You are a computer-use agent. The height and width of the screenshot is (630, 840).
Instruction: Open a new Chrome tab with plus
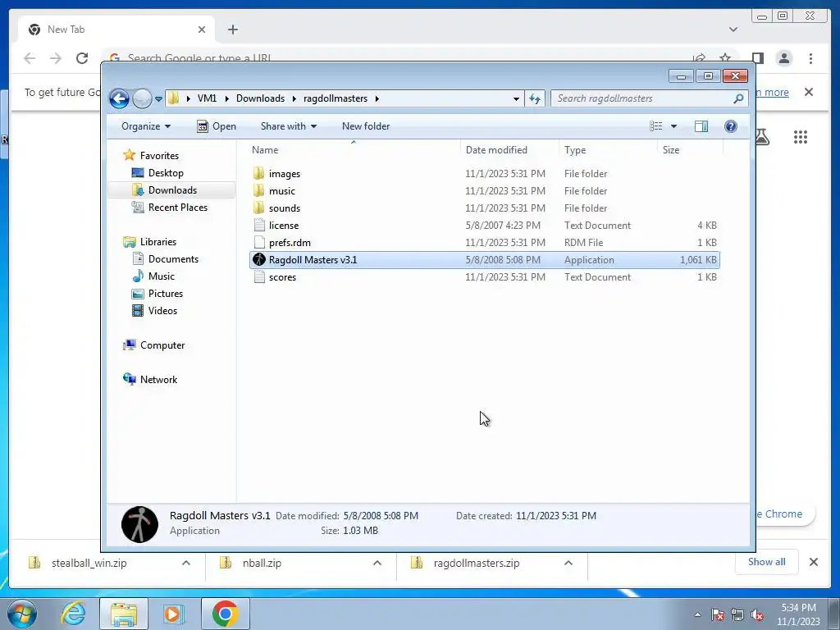tap(232, 30)
